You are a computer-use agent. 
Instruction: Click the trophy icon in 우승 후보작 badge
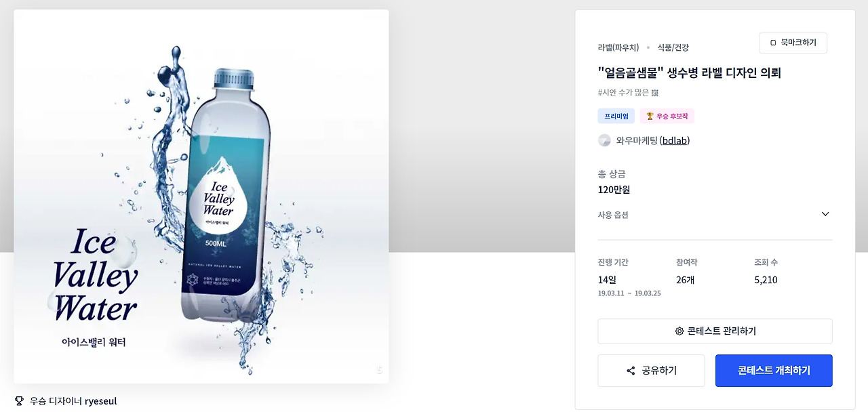point(650,117)
